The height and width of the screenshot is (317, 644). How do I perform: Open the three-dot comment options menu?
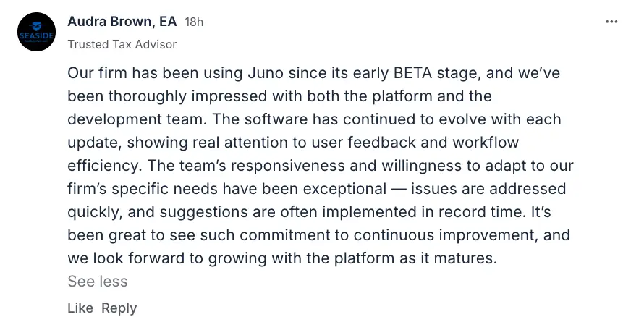611,22
